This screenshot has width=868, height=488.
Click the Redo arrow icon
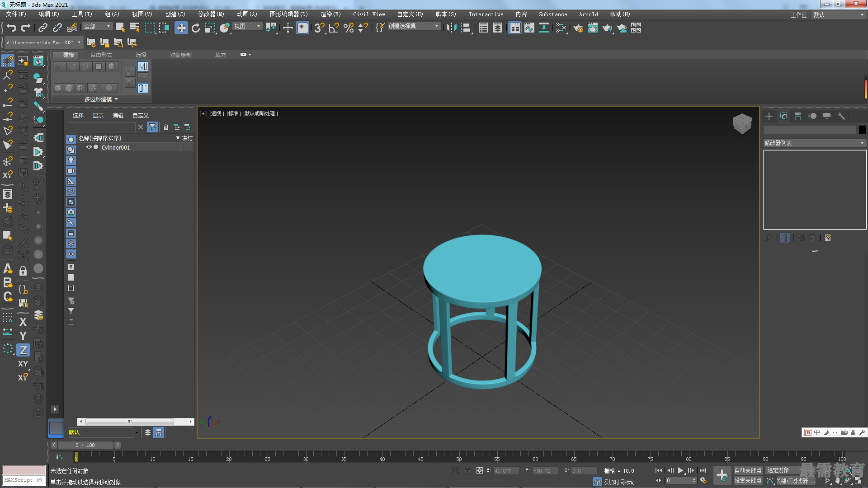(x=26, y=28)
